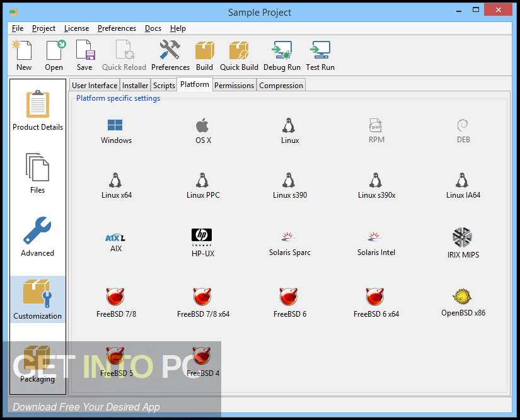Viewport: 520px width, 420px height.
Task: Select Linux PPC platform
Action: [203, 186]
